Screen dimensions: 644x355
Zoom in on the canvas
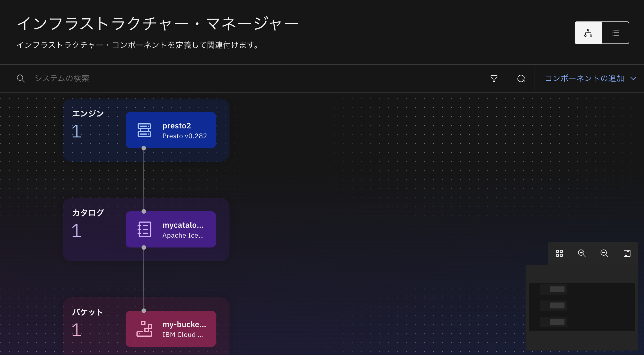(582, 253)
